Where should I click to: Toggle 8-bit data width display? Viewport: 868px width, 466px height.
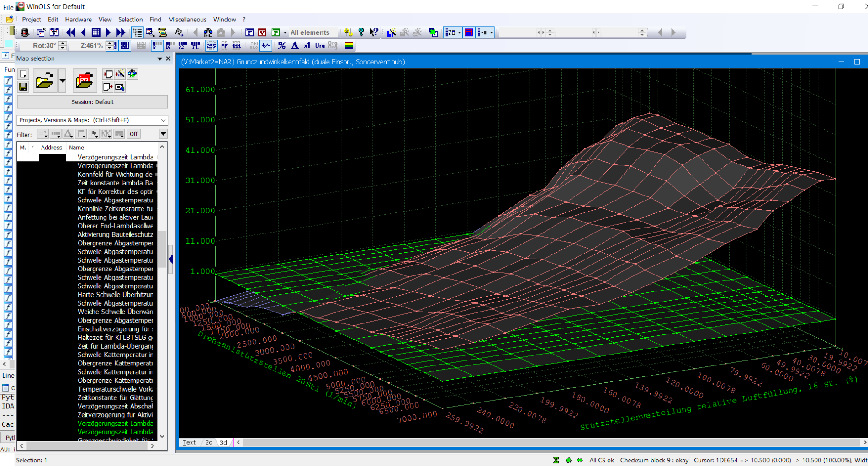click(157, 46)
